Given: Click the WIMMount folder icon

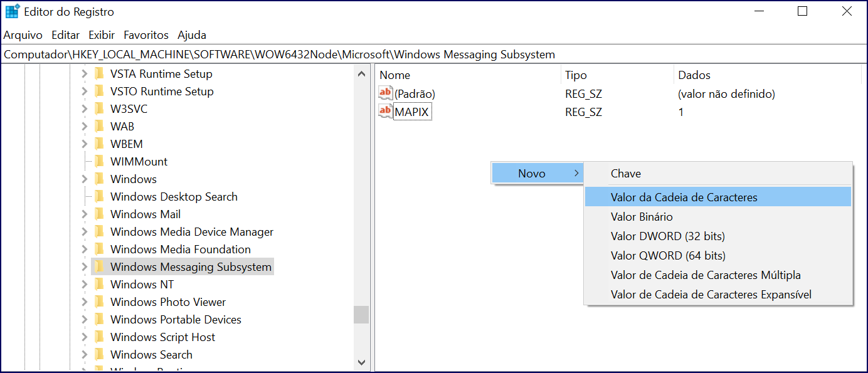Looking at the screenshot, I should (x=99, y=162).
